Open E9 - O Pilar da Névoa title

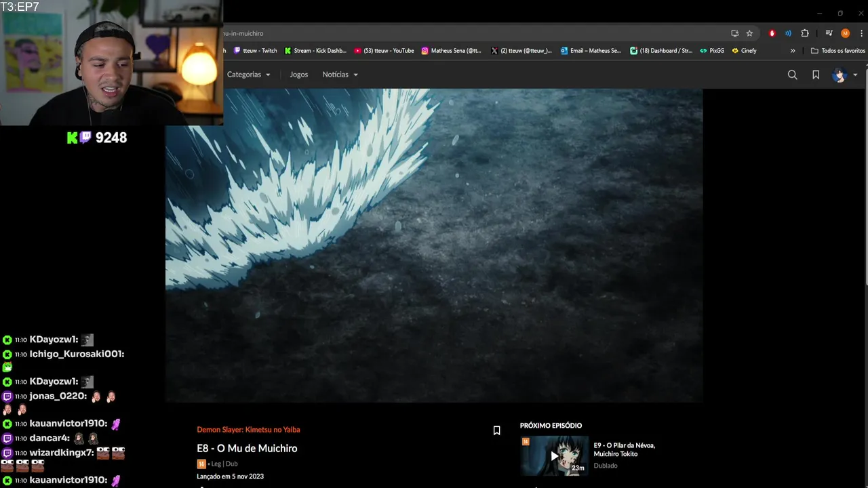pyautogui.click(x=624, y=449)
